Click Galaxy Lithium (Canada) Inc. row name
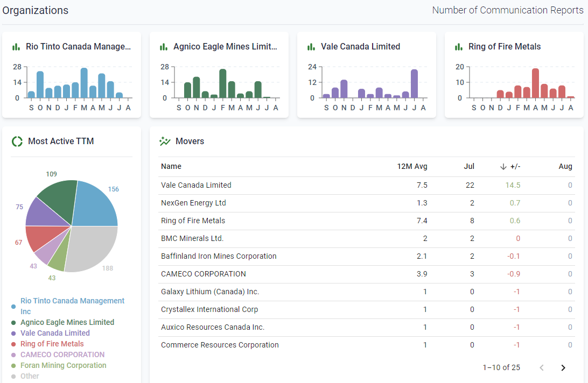Image resolution: width=588 pixels, height=383 pixels. [210, 292]
